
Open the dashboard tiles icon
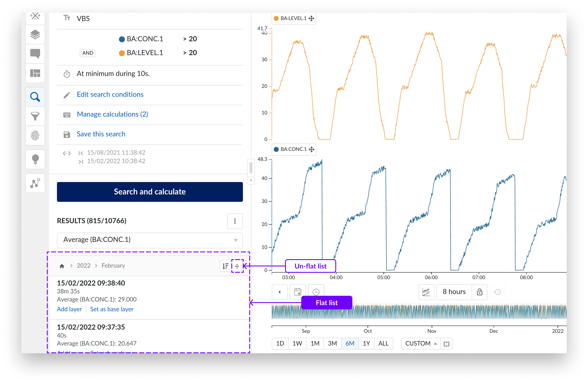[x=35, y=73]
